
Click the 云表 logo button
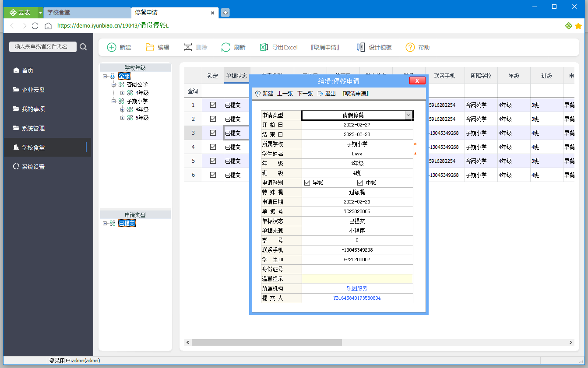point(20,13)
